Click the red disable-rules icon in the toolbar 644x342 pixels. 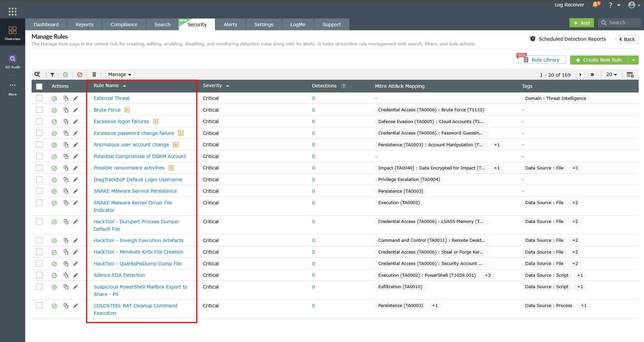click(80, 74)
